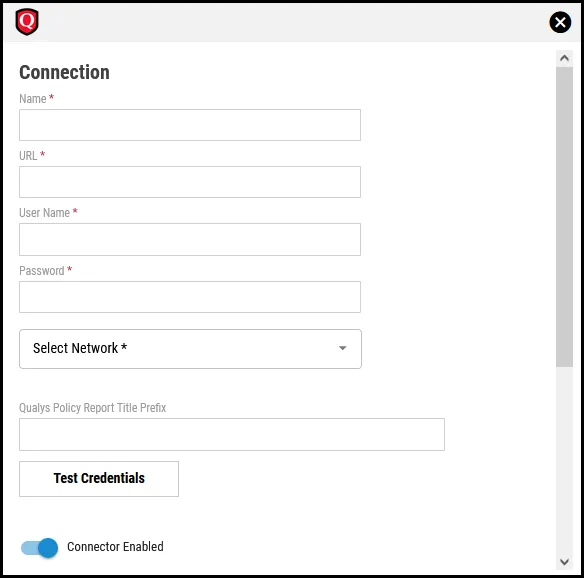Click the Connection heading text
Screen dimensions: 584x578
point(64,72)
